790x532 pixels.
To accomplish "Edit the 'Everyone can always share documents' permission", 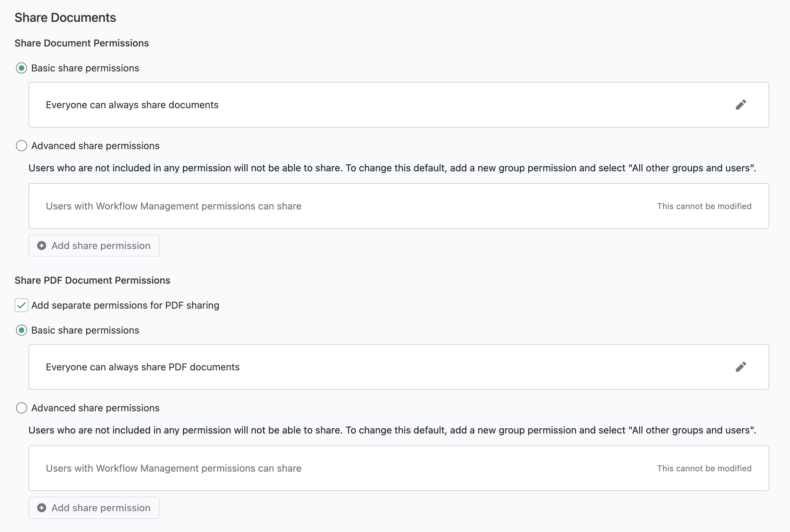I will [741, 105].
